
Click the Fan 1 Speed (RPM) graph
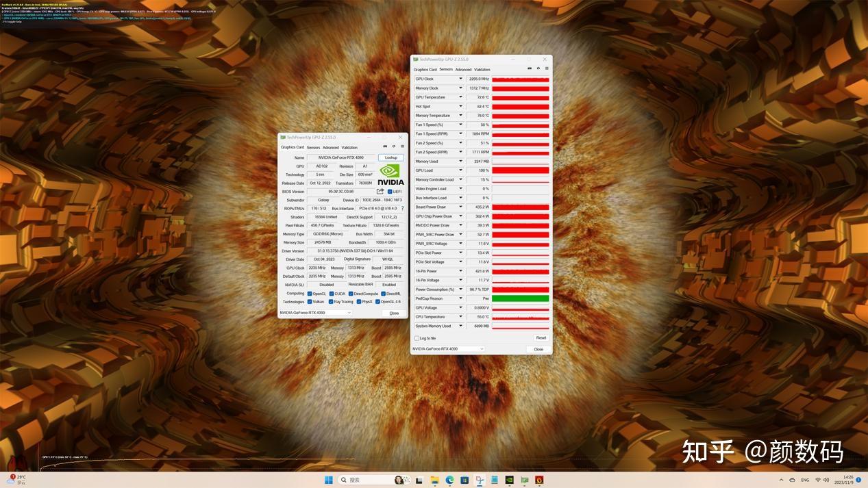521,133
